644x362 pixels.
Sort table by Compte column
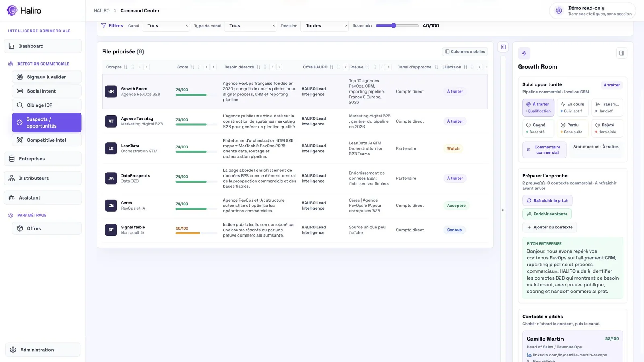[126, 67]
